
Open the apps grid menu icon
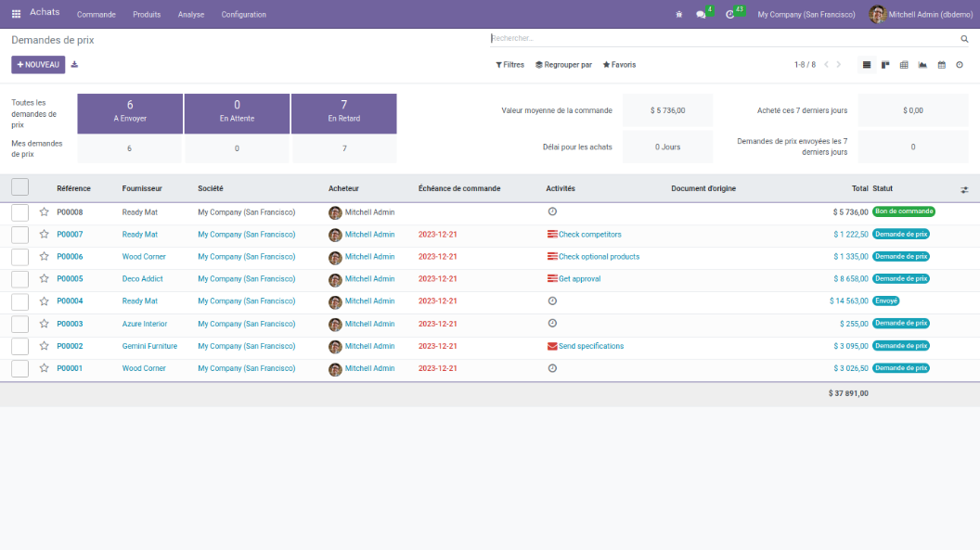pyautogui.click(x=16, y=14)
